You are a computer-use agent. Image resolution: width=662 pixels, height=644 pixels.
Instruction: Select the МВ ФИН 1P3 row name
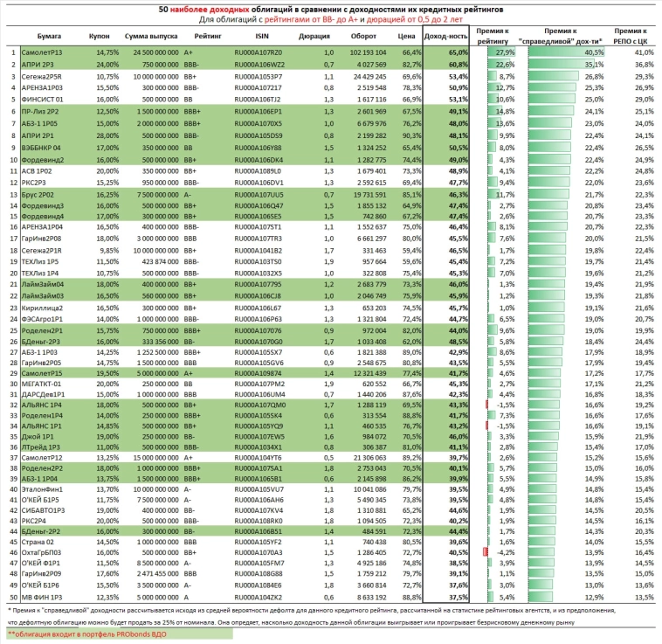pos(39,596)
